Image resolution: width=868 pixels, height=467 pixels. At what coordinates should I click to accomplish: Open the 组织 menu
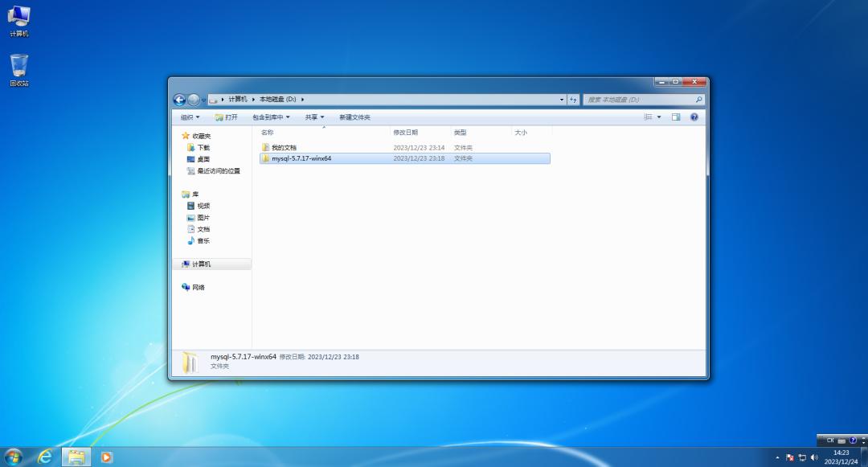(190, 117)
